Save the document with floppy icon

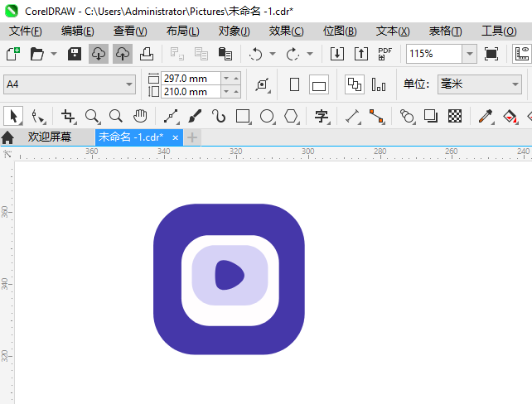tap(75, 54)
